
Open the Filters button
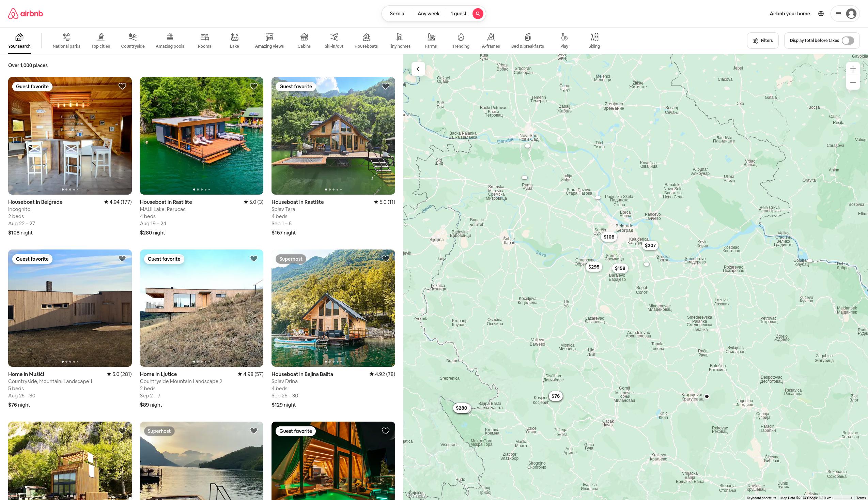coord(762,41)
